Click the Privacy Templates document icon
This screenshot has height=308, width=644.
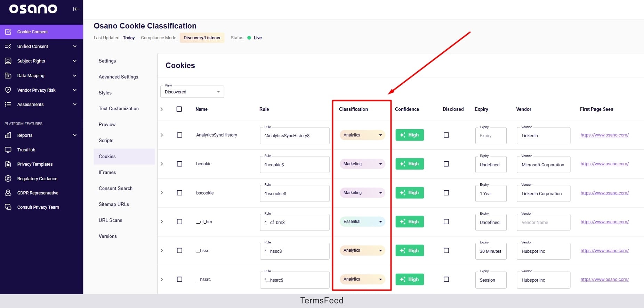[8, 164]
